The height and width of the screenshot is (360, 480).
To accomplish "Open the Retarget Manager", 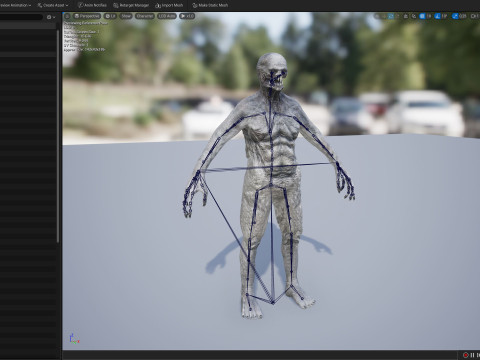I will coord(131,5).
